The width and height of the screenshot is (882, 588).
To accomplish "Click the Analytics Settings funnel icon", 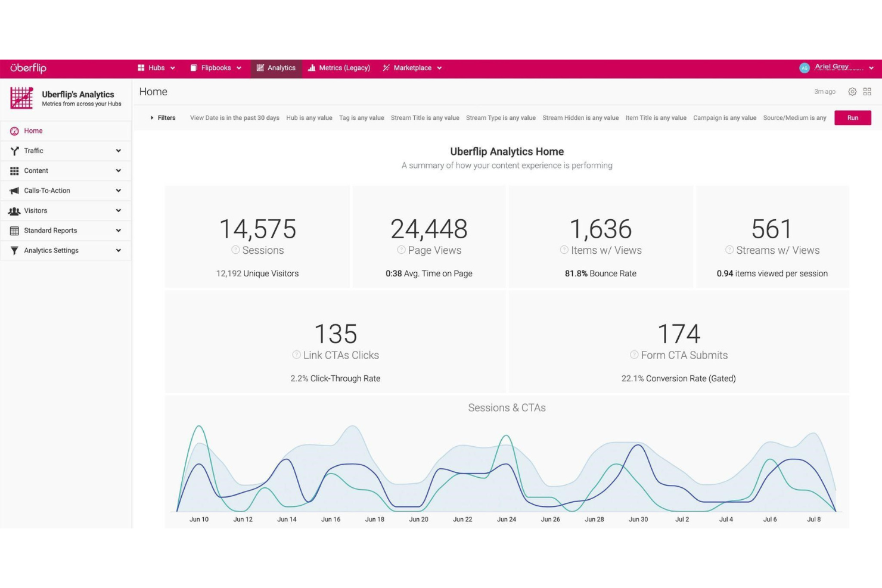I will point(14,251).
